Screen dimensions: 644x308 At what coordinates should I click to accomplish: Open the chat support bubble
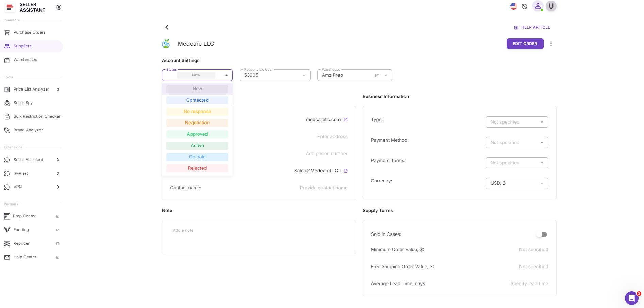[x=632, y=298]
